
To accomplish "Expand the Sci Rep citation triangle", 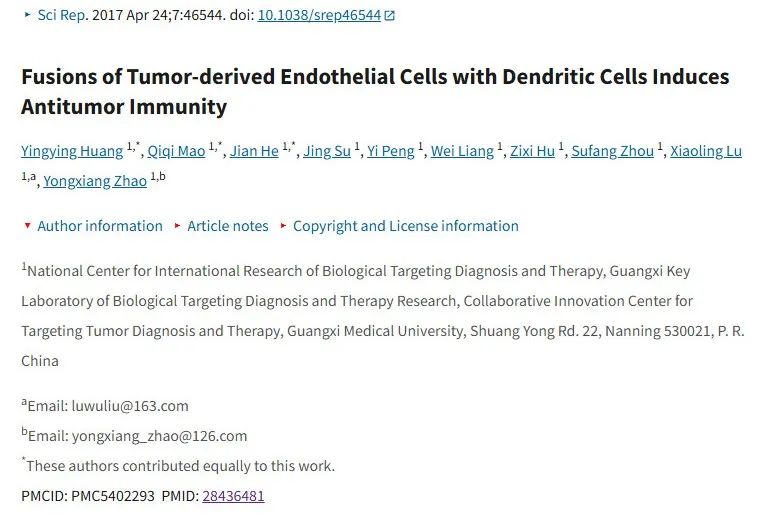I will point(28,15).
